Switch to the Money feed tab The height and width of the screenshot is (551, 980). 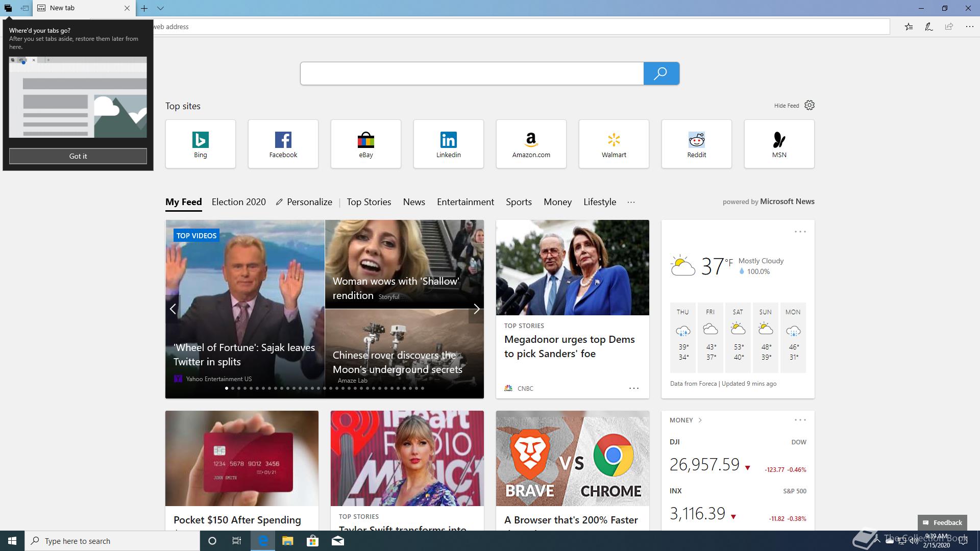(x=557, y=202)
